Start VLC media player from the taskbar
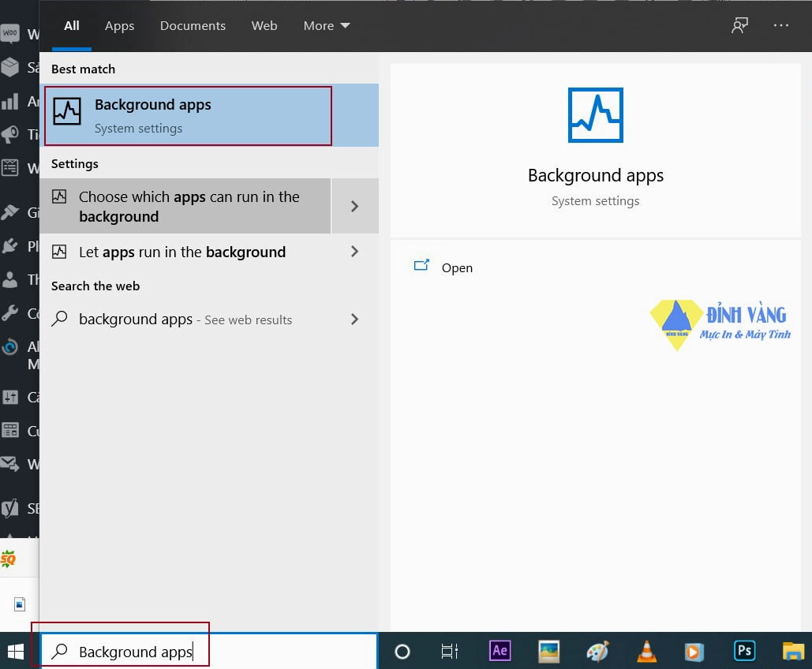812x669 pixels. coord(646,651)
